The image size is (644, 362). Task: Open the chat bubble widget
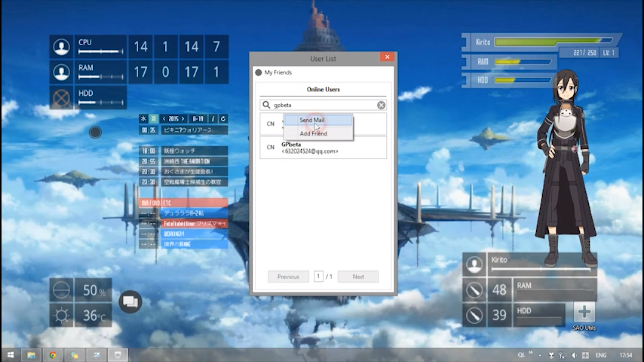click(x=130, y=301)
